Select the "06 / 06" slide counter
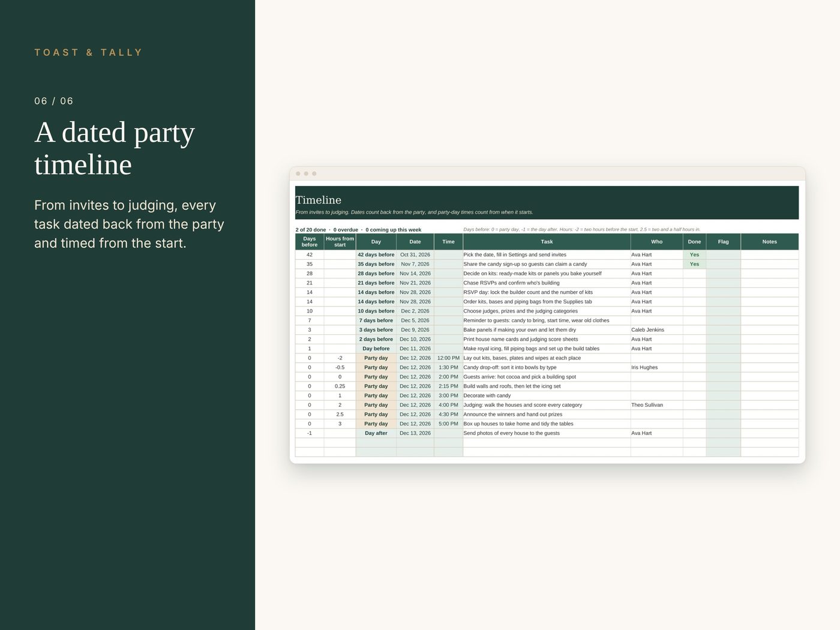Viewport: 840px width, 630px height. tap(54, 101)
